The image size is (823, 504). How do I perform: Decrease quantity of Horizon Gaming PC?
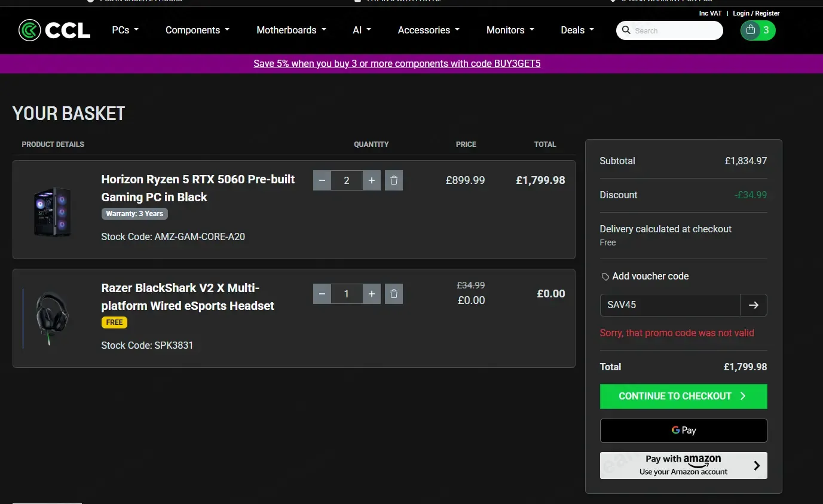coord(322,180)
